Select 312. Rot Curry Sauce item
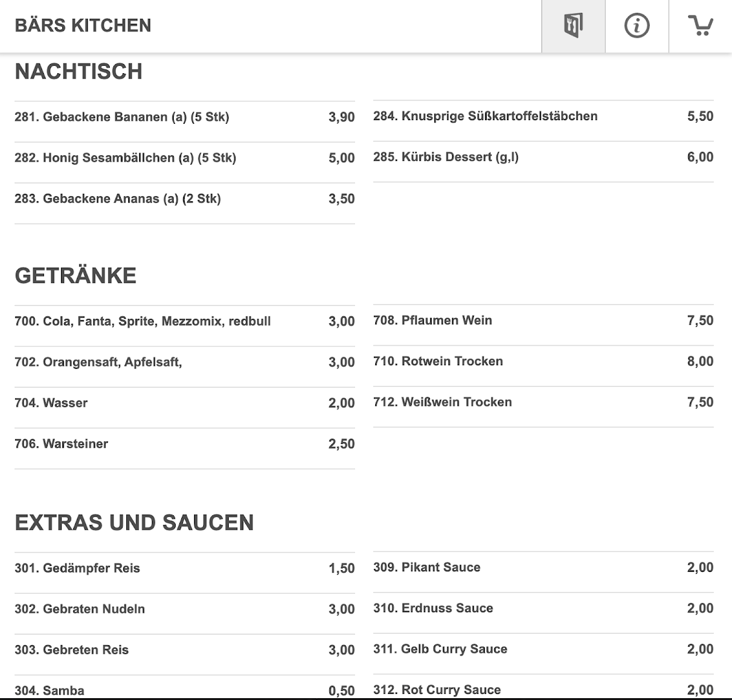 [x=544, y=687]
